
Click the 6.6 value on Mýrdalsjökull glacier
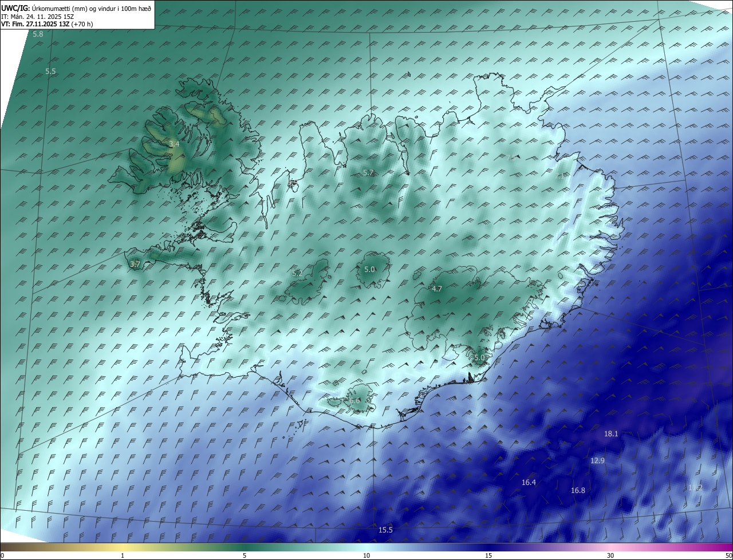[355, 401]
